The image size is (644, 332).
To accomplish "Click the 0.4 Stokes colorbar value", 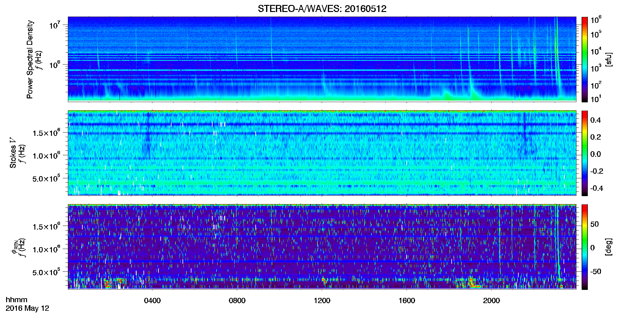I will (x=595, y=120).
